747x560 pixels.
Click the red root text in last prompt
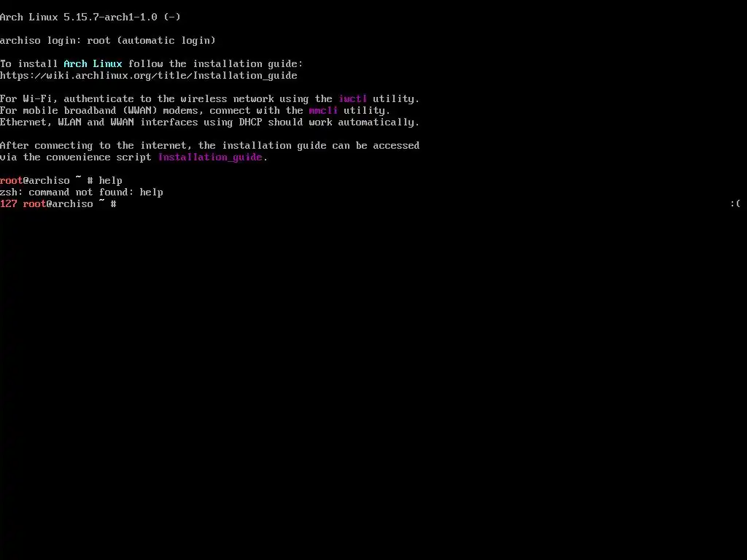coord(34,204)
